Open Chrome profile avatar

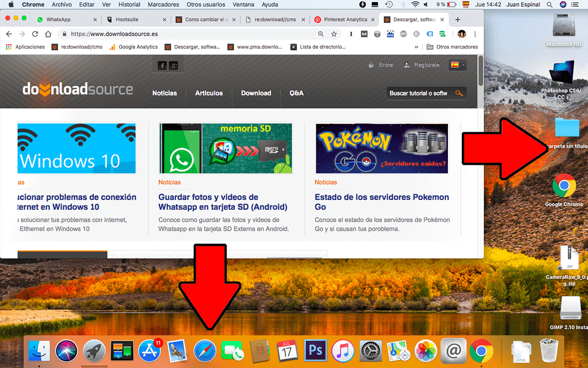(x=462, y=34)
